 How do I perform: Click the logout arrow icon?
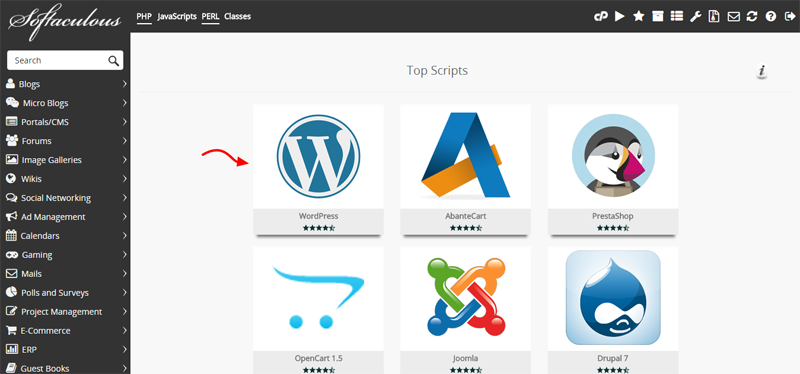[789, 16]
